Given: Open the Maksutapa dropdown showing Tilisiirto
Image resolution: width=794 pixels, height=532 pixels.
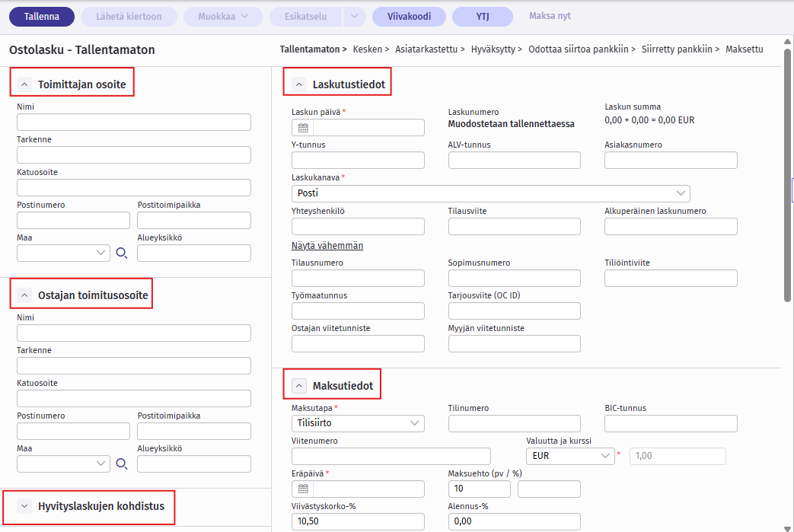Looking at the screenshot, I should tap(358, 423).
